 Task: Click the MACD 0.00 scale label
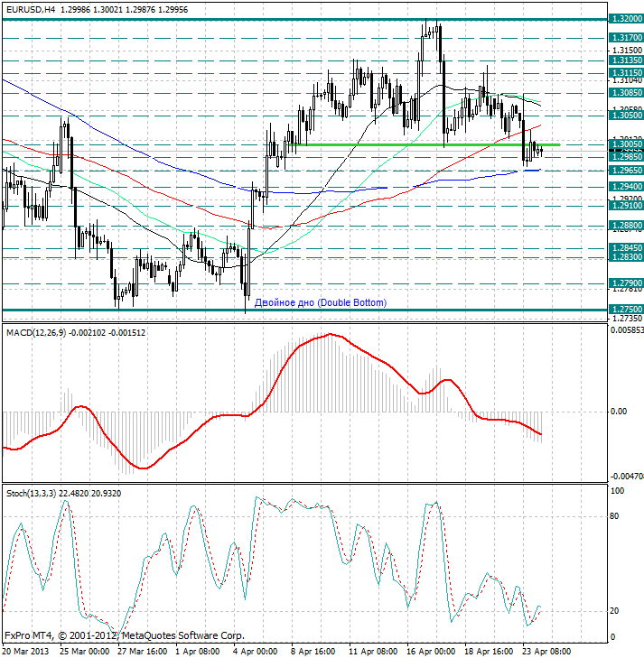[619, 412]
